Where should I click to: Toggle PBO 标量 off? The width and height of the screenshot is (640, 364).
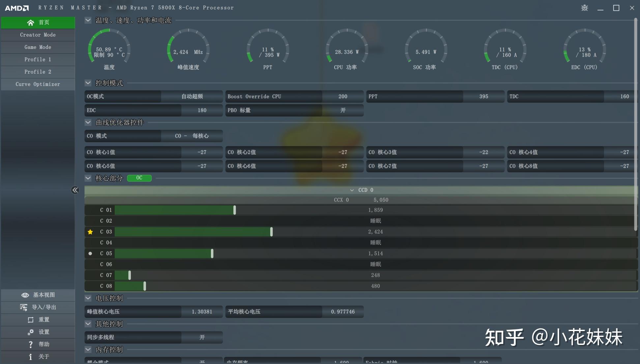(x=343, y=110)
